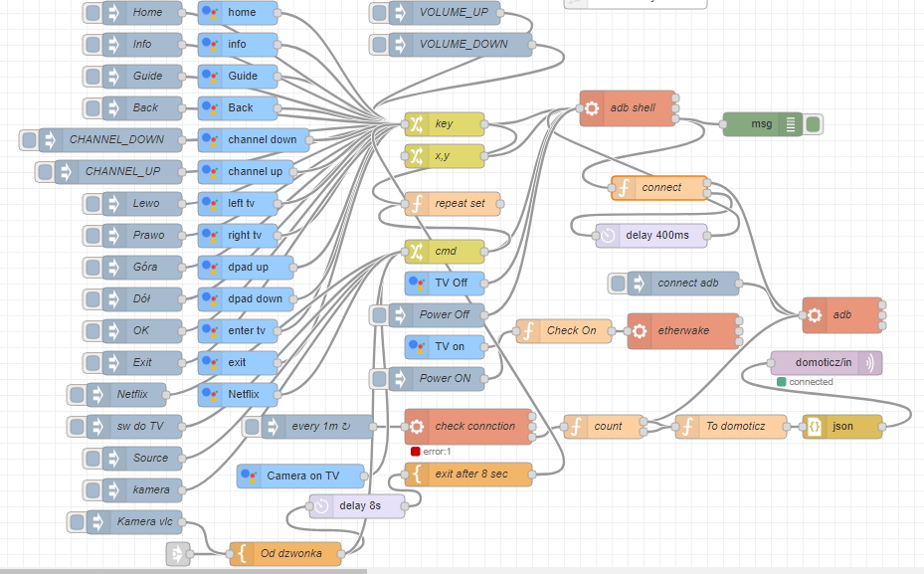
Task: Click the braces icon on json node
Action: coord(815,427)
